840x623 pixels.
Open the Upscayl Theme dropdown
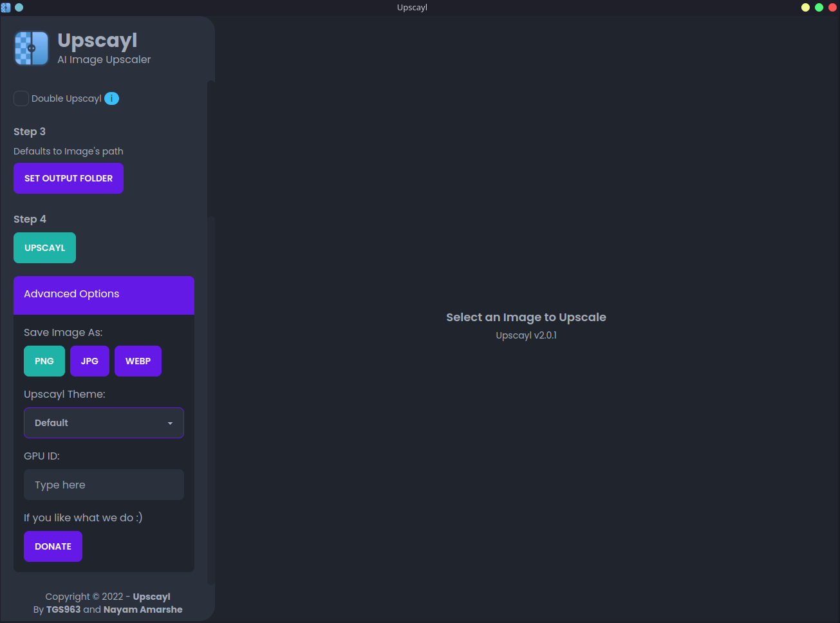pos(104,423)
